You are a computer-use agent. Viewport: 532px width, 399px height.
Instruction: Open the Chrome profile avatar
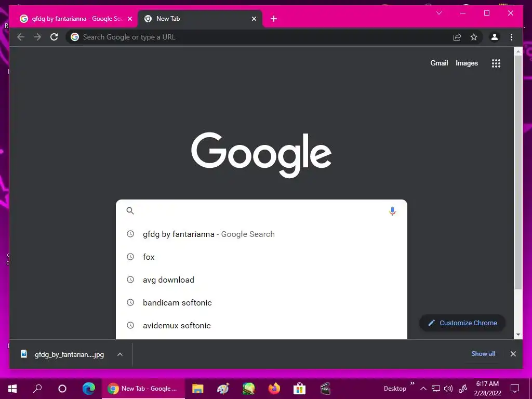(x=495, y=37)
